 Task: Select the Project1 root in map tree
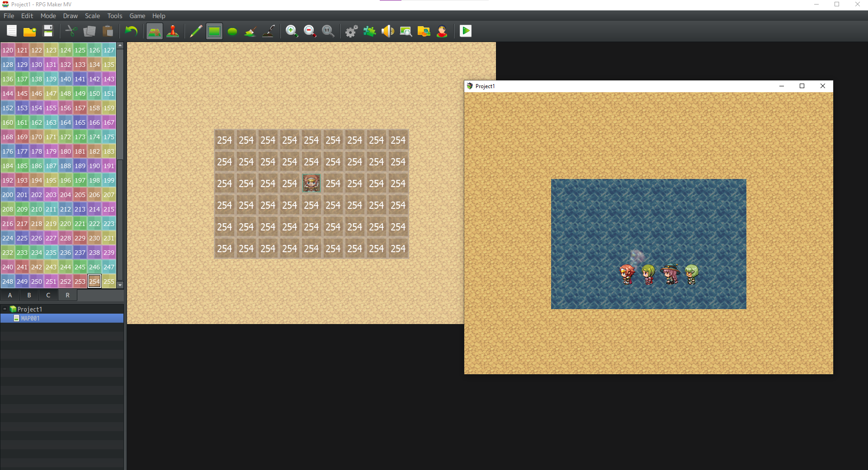click(30, 309)
